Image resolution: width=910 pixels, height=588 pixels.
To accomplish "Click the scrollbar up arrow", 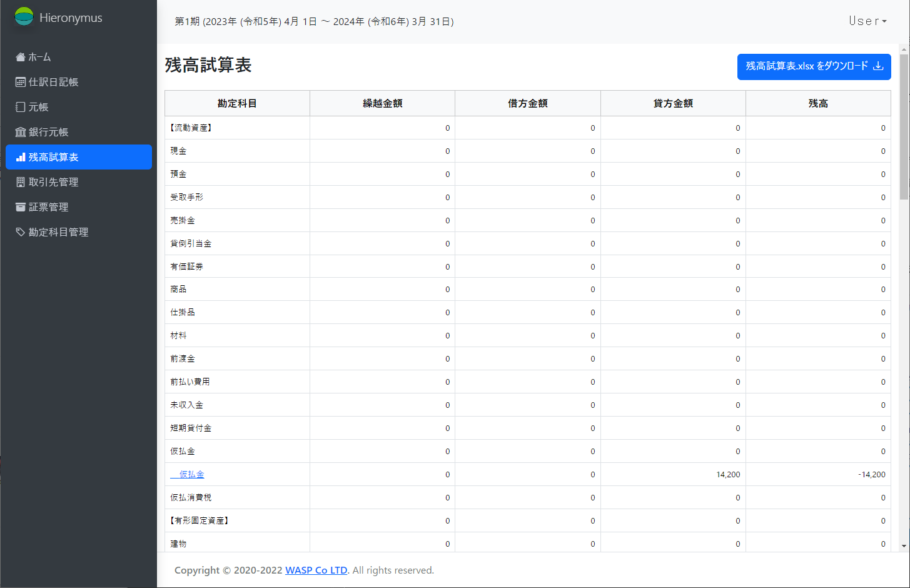I will click(x=904, y=49).
